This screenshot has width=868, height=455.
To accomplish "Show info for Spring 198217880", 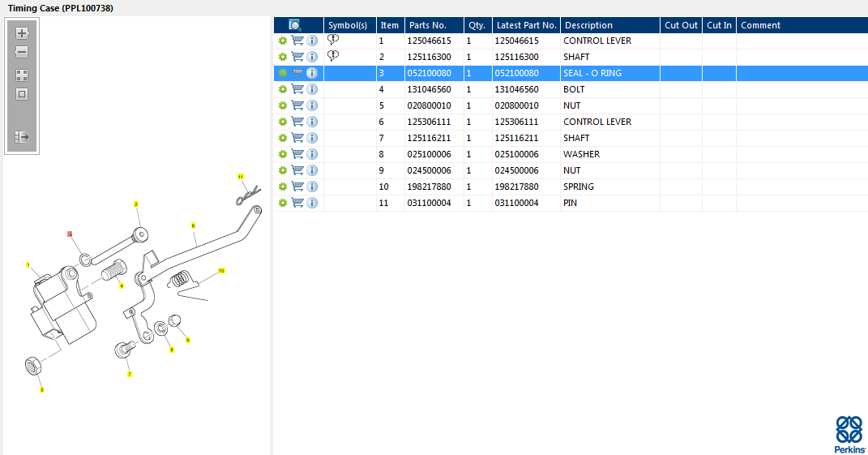I will click(x=312, y=187).
